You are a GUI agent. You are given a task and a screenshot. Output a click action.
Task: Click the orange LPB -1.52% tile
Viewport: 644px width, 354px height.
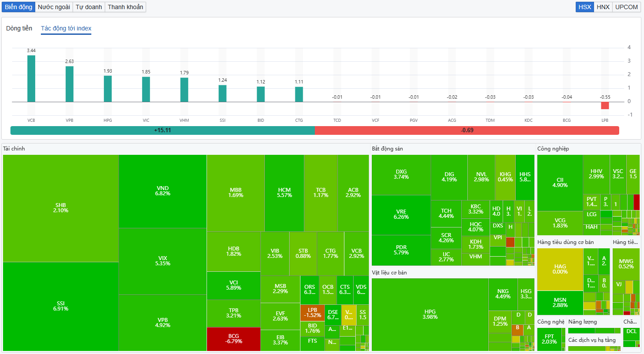[312, 313]
